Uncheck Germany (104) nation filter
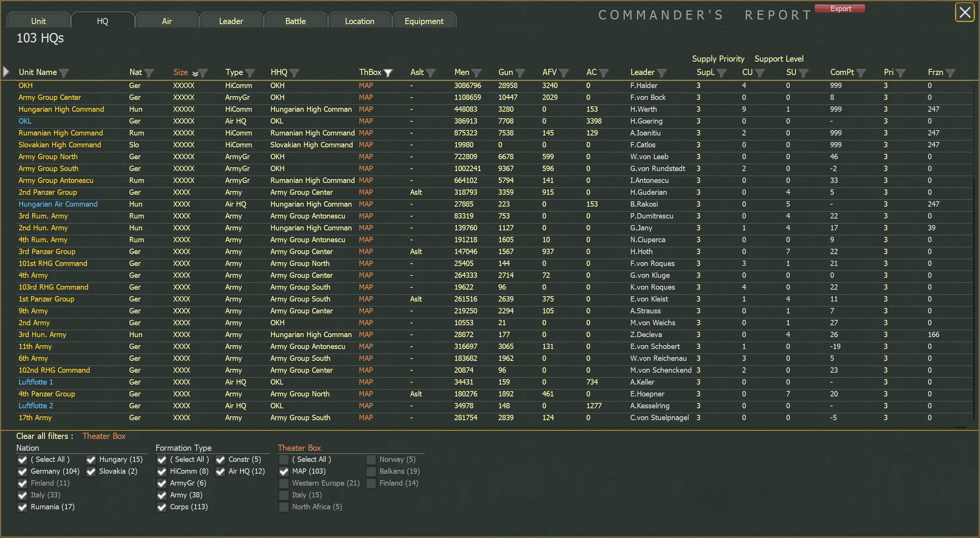Image resolution: width=980 pixels, height=538 pixels. 23,471
